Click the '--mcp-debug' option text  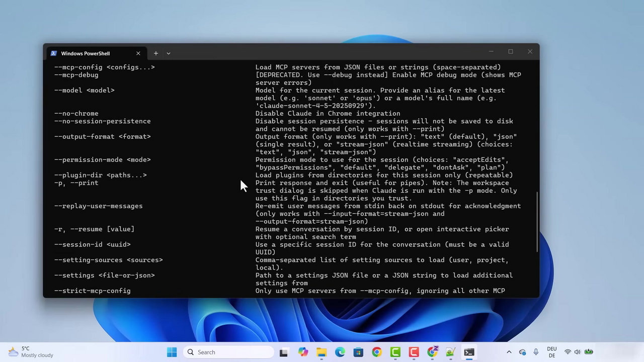coord(76,75)
